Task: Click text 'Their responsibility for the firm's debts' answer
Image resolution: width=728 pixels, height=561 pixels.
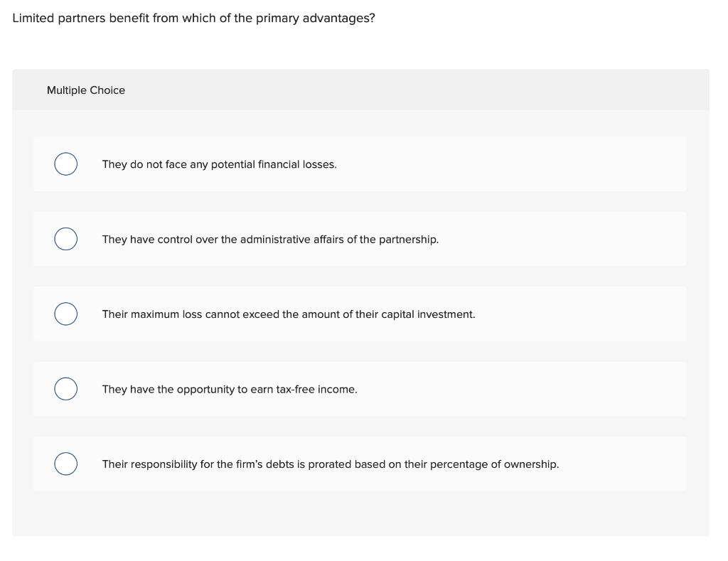Action: click(330, 464)
